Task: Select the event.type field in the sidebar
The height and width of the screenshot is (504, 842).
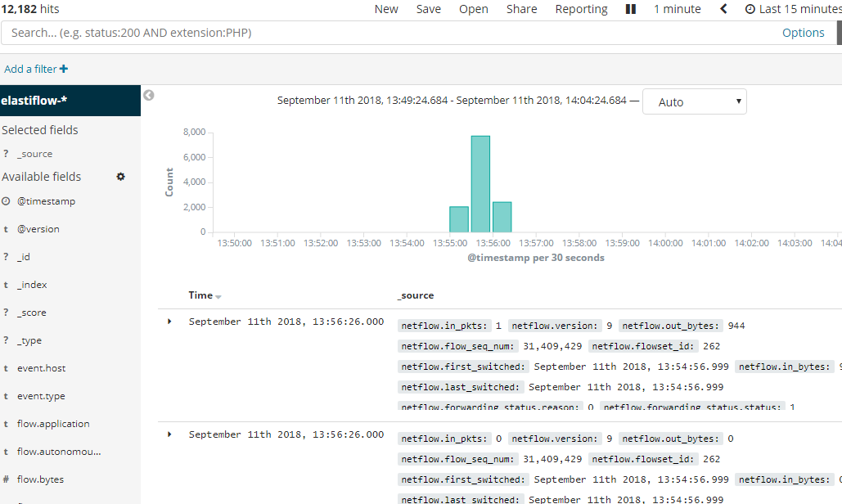Action: coord(42,396)
